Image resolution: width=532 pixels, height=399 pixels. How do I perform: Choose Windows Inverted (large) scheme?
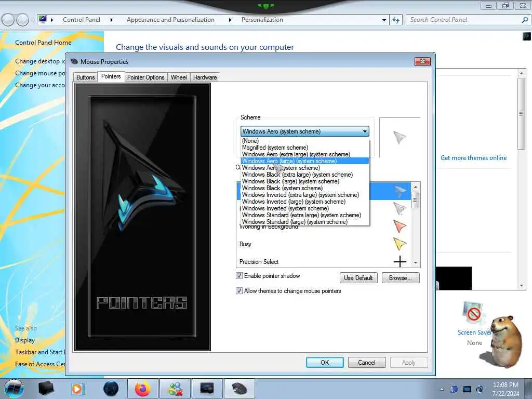point(304,202)
